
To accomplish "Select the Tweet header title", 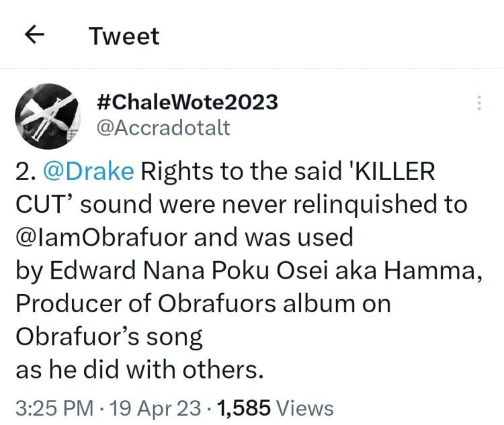I will [x=125, y=36].
